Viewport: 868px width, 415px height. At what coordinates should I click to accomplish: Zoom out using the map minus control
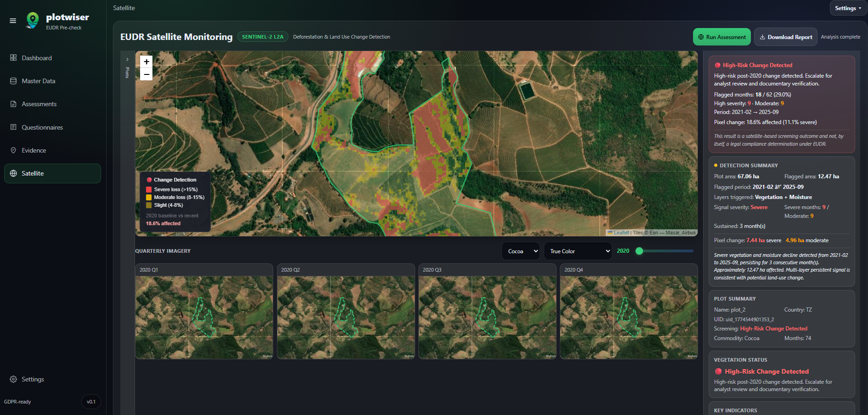[x=146, y=74]
